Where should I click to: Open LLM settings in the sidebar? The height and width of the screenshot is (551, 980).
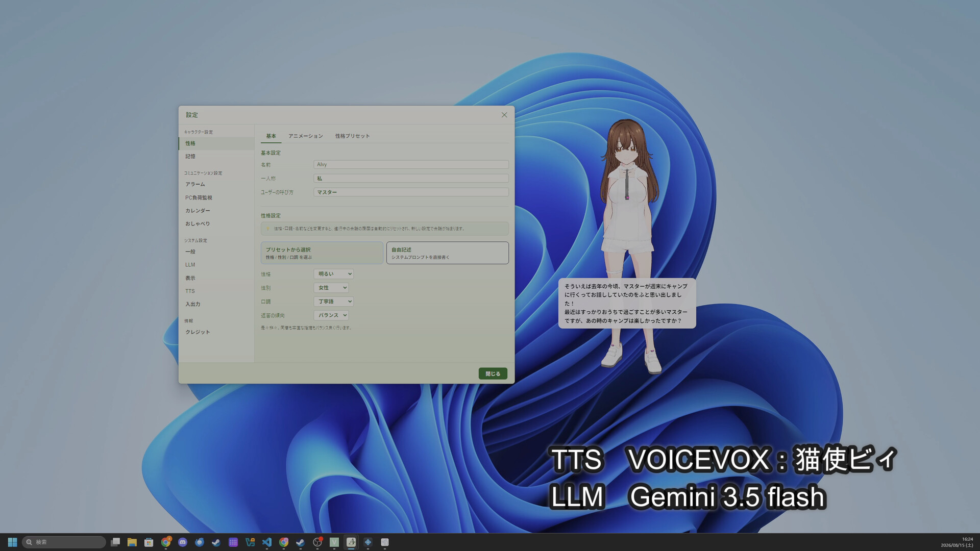(216, 265)
